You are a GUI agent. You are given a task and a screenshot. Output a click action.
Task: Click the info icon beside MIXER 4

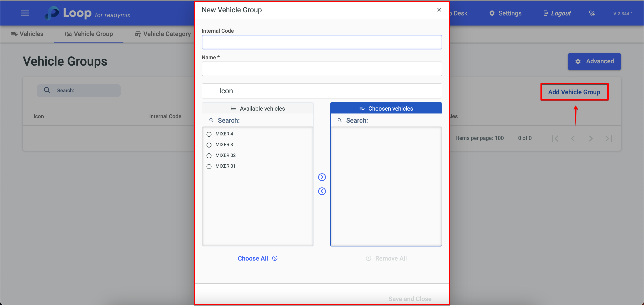pos(209,134)
